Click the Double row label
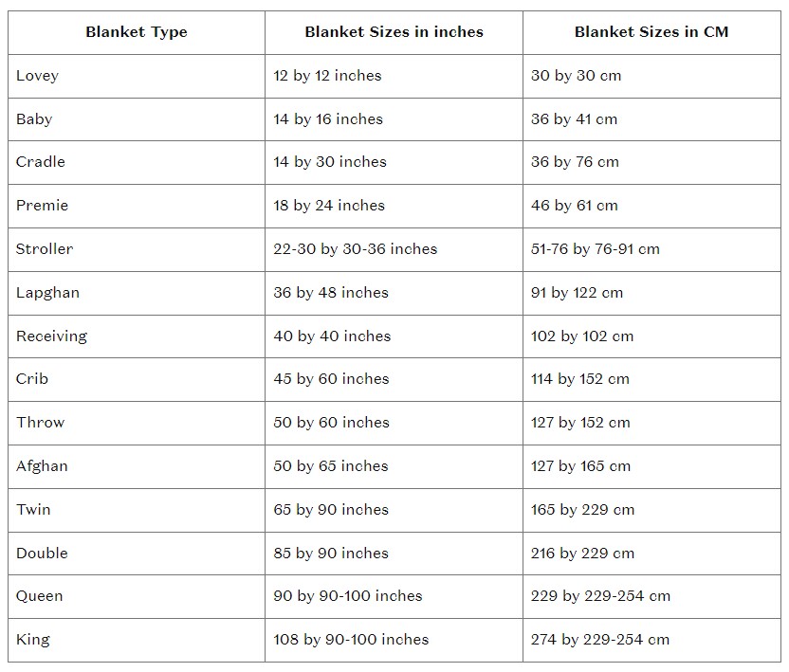 point(43,554)
